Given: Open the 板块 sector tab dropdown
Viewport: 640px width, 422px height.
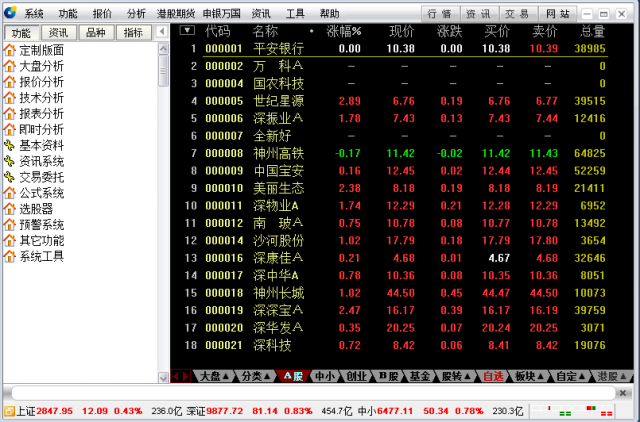Looking at the screenshot, I should pos(529,376).
